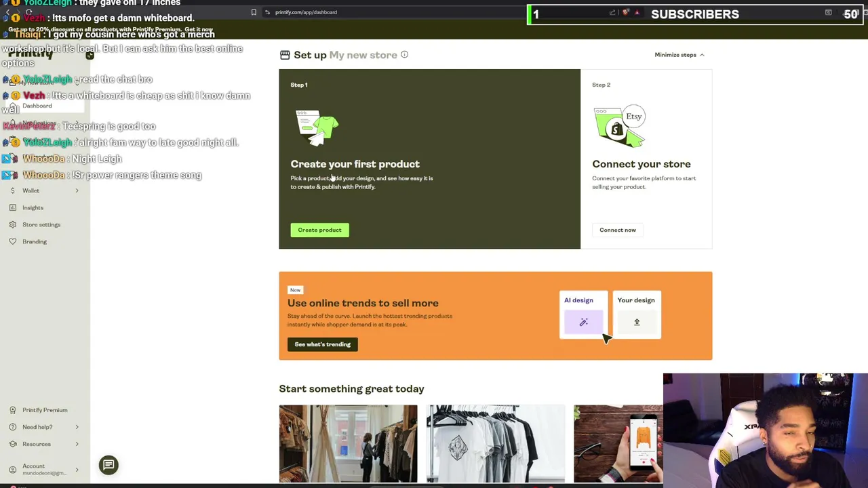This screenshot has height=488, width=868.
Task: Click the Connect now button
Action: pos(618,230)
